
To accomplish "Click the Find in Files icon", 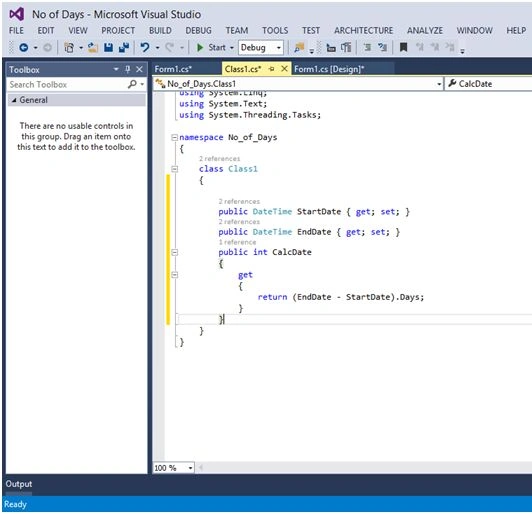I will [x=299, y=47].
